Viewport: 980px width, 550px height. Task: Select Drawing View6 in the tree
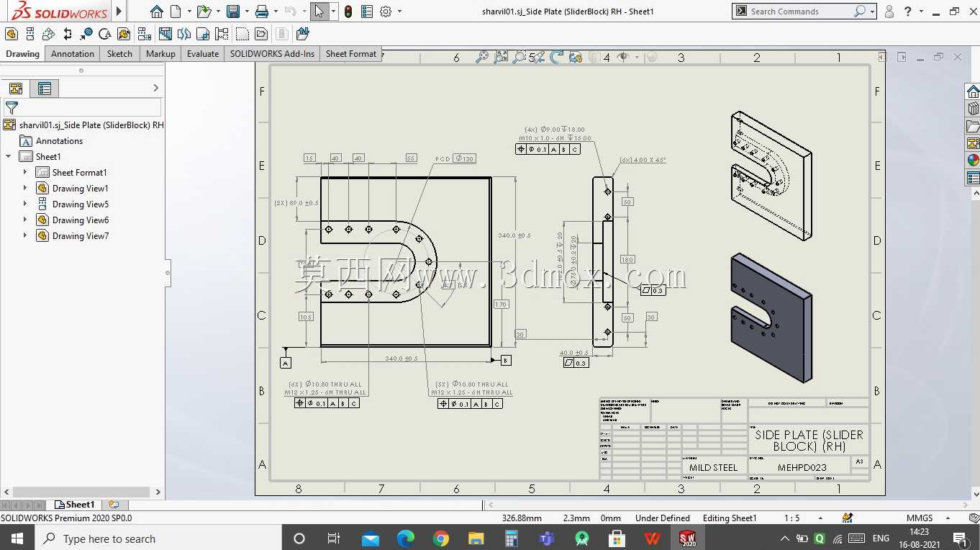click(81, 220)
